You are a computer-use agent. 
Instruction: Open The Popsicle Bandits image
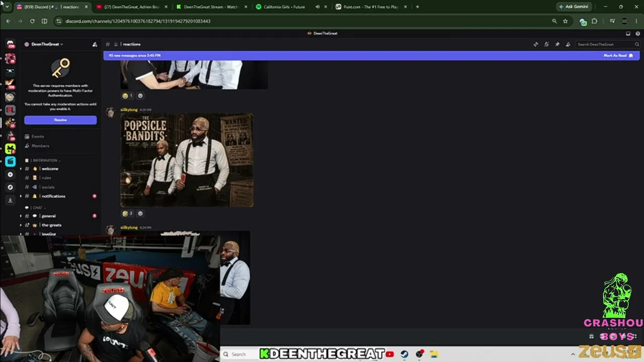click(187, 160)
